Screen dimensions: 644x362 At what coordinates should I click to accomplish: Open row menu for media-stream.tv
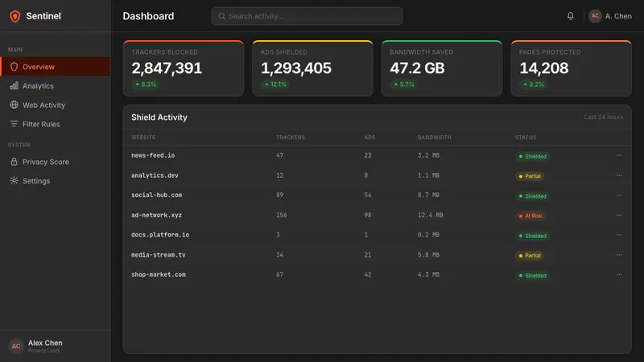[619, 255]
